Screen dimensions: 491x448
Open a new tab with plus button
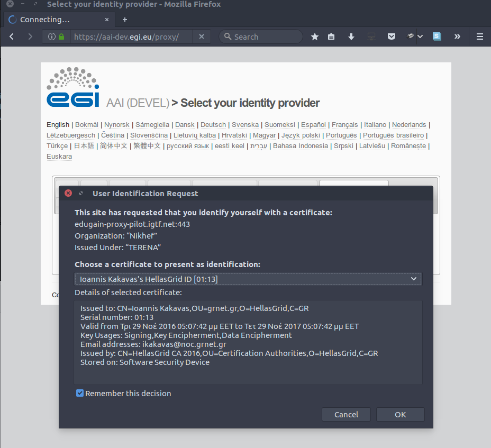tap(125, 20)
